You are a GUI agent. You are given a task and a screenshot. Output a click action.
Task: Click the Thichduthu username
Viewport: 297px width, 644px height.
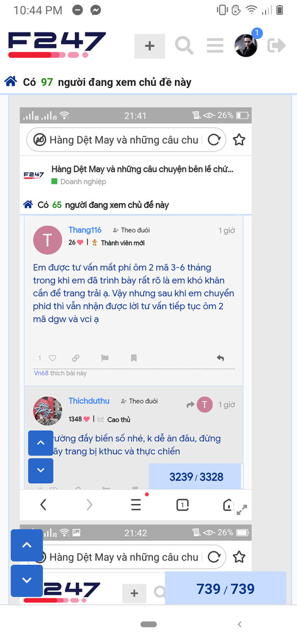89,401
